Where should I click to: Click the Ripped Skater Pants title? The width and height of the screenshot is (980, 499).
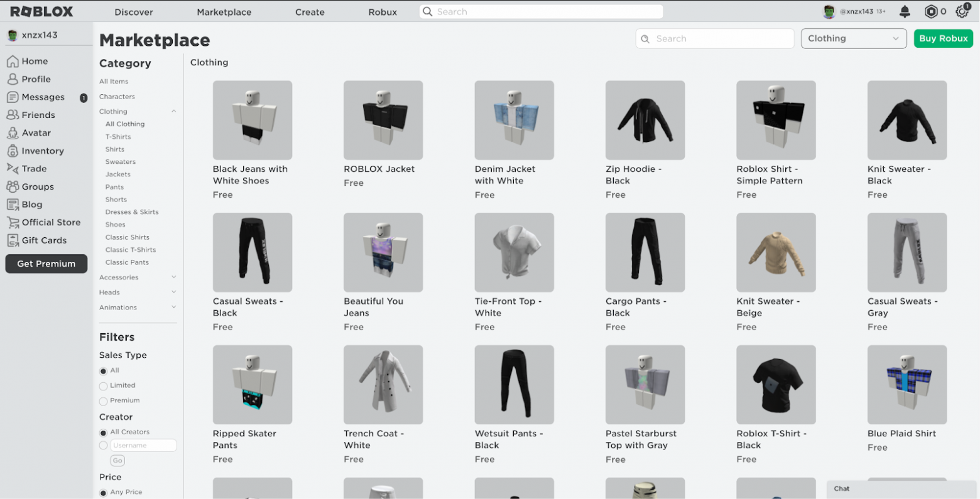(x=245, y=439)
